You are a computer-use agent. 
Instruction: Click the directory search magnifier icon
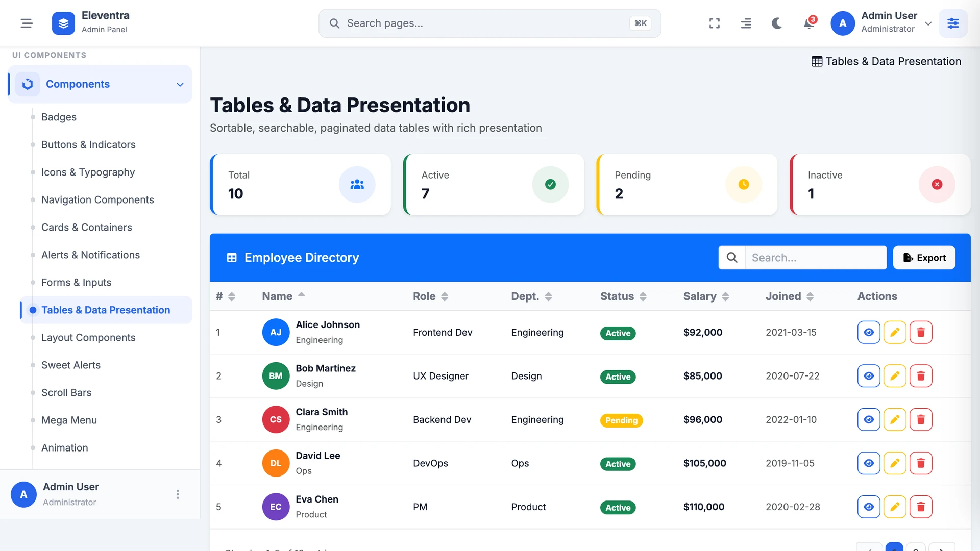(732, 258)
